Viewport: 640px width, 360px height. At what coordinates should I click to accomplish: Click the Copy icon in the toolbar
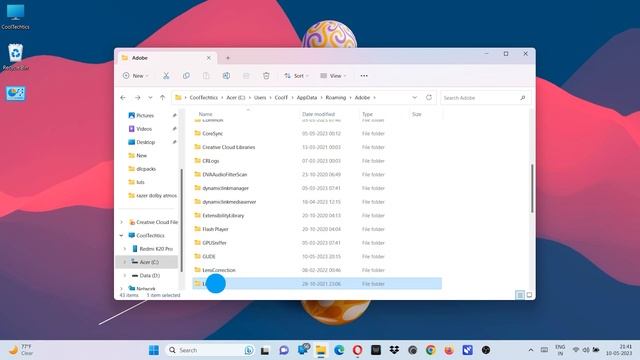(186, 76)
